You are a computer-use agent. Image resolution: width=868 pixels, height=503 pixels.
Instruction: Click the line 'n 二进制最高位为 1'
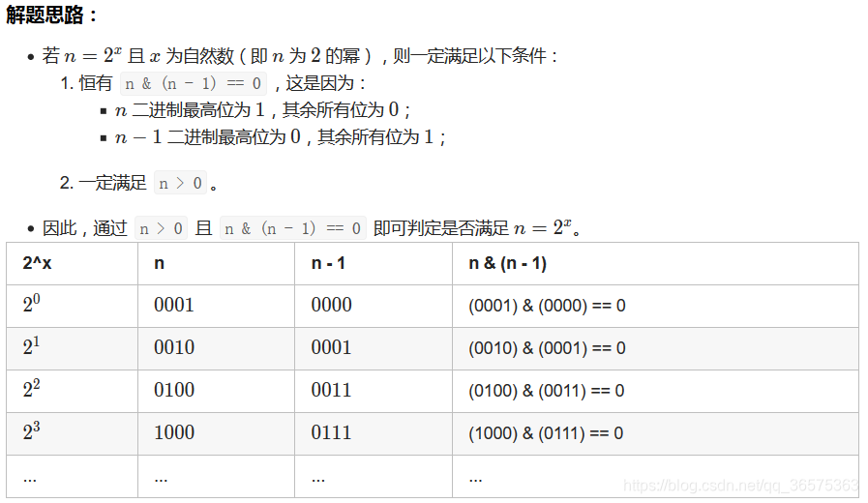click(x=263, y=110)
